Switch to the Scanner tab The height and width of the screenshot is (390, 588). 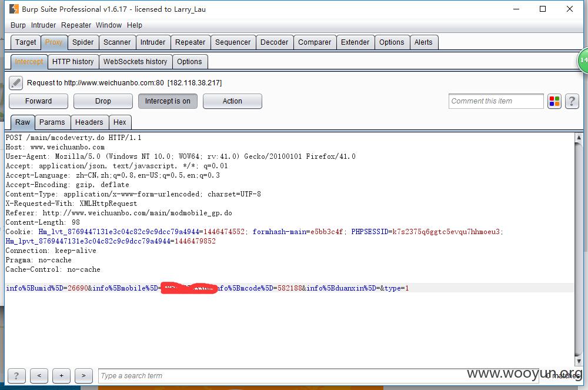(117, 42)
